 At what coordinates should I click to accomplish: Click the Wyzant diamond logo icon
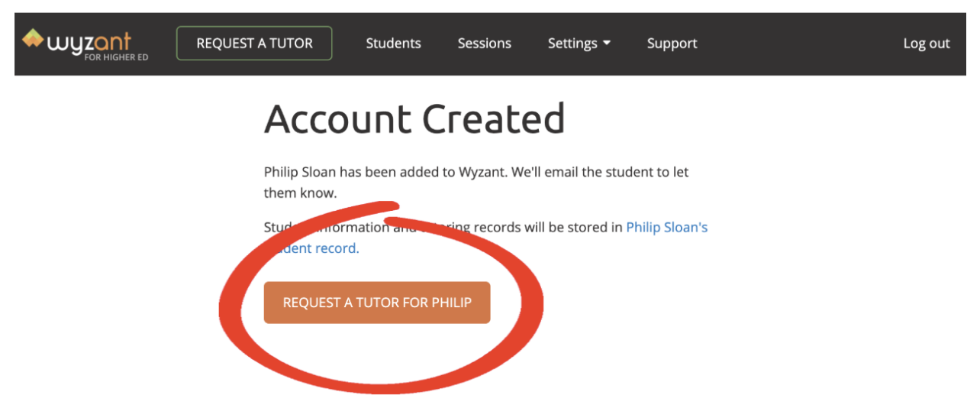tap(32, 38)
